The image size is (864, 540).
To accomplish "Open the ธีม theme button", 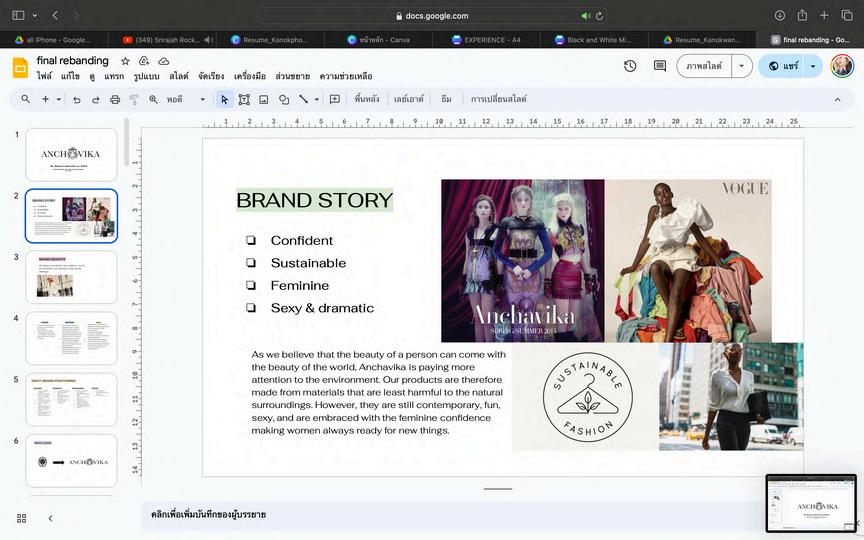I will click(446, 99).
